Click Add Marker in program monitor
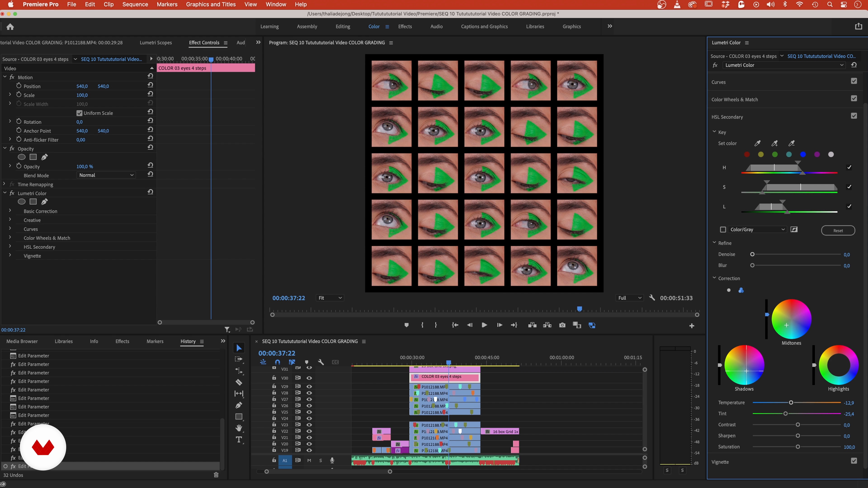 (x=406, y=325)
